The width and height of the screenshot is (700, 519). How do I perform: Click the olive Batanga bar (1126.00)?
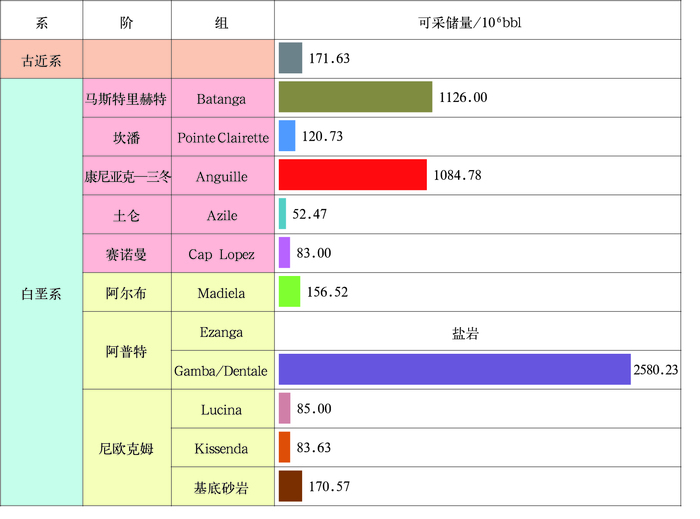(x=355, y=97)
